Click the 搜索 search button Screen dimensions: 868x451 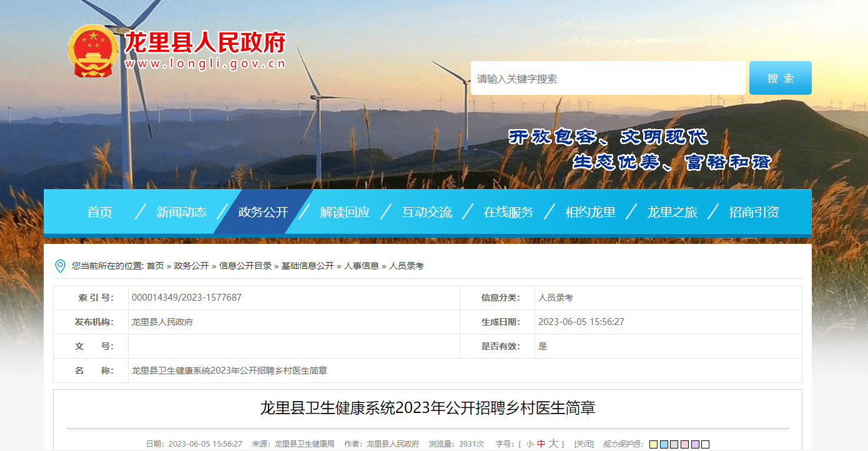pyautogui.click(x=781, y=78)
